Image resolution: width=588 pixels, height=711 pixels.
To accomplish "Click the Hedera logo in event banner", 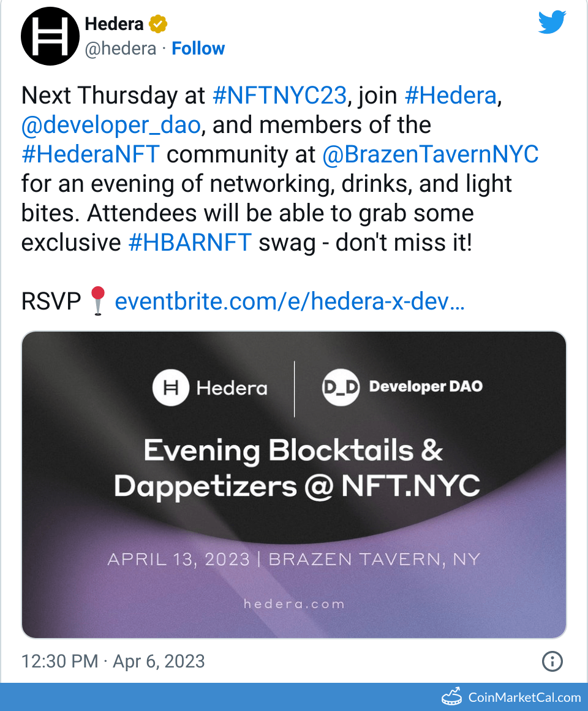I will tap(170, 388).
